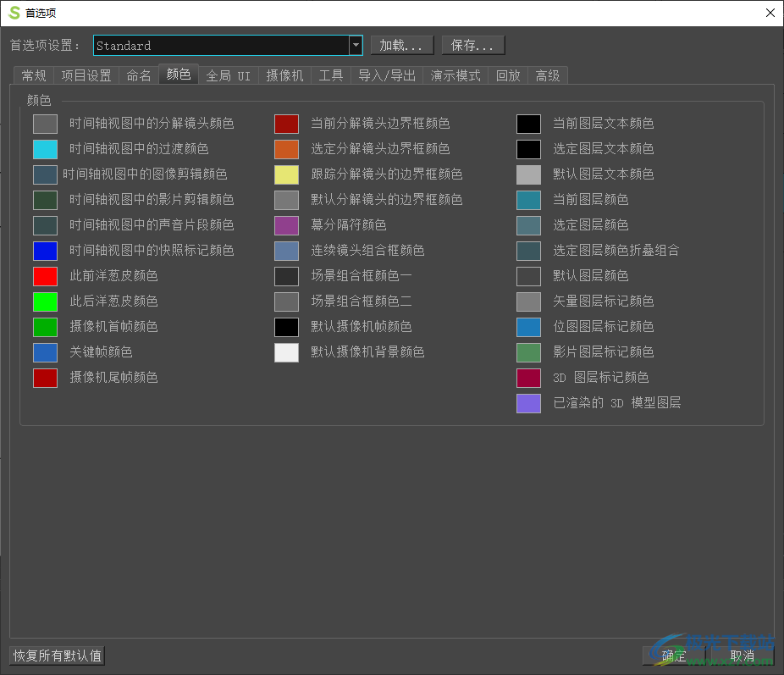Edit the 摄像机首帧颜色 swatch

[x=45, y=327]
